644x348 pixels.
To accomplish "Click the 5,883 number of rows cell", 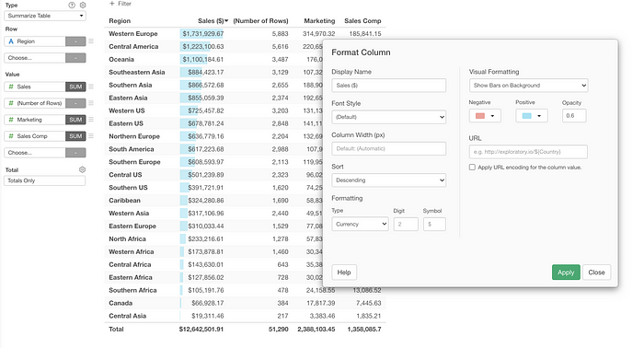I will tap(280, 34).
